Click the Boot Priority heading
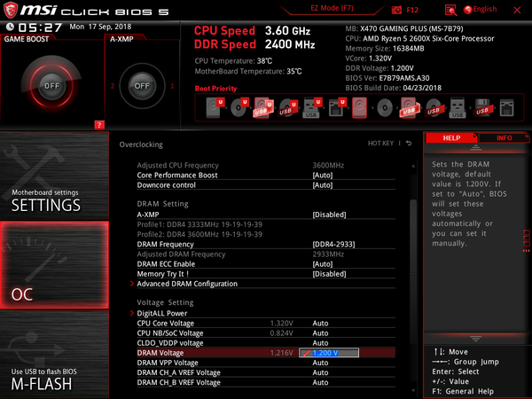 215,88
